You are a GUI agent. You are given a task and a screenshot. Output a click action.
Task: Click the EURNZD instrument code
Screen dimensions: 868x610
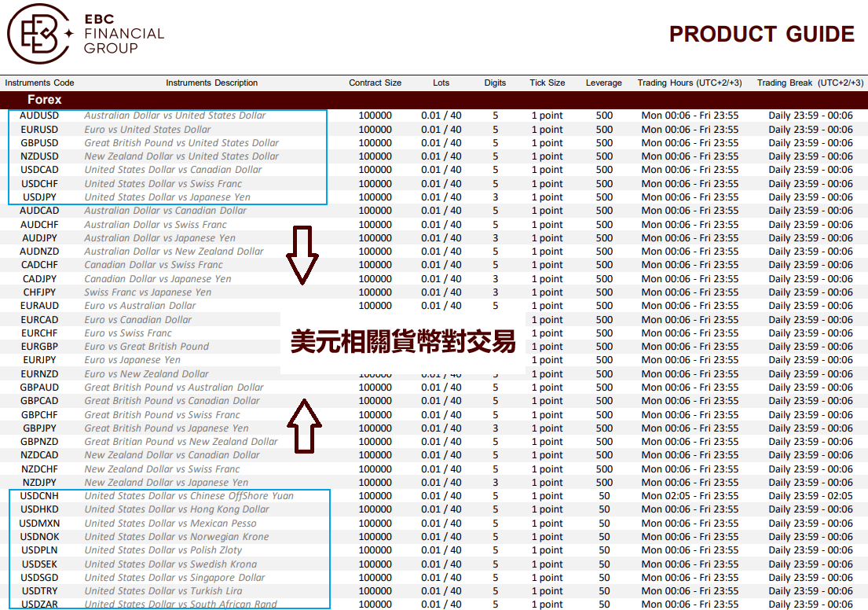pyautogui.click(x=39, y=374)
